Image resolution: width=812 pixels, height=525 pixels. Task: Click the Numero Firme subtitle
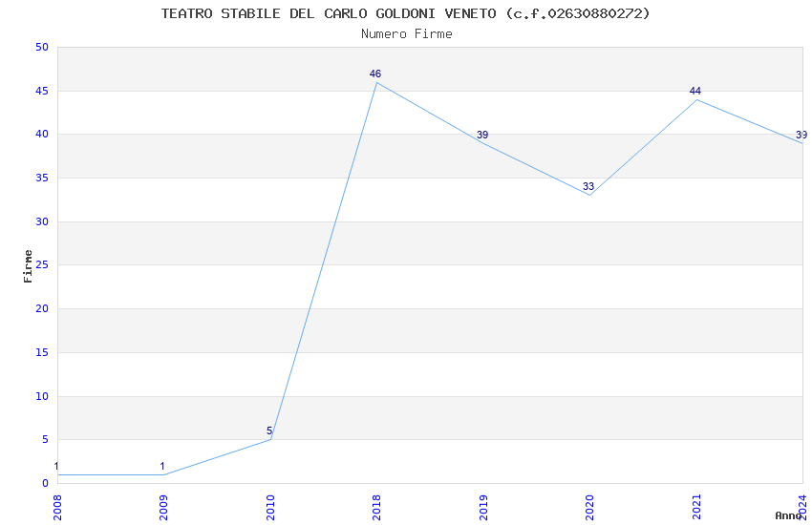tap(407, 34)
